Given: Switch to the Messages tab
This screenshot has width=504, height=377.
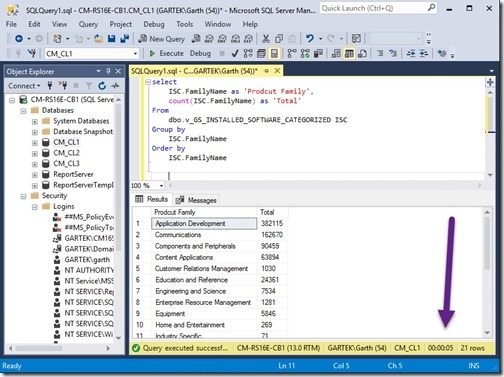Looking at the screenshot, I should [196, 200].
